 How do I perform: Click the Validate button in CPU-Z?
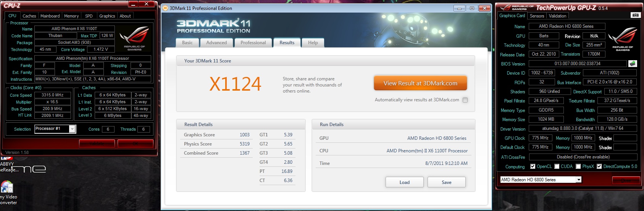(x=97, y=144)
